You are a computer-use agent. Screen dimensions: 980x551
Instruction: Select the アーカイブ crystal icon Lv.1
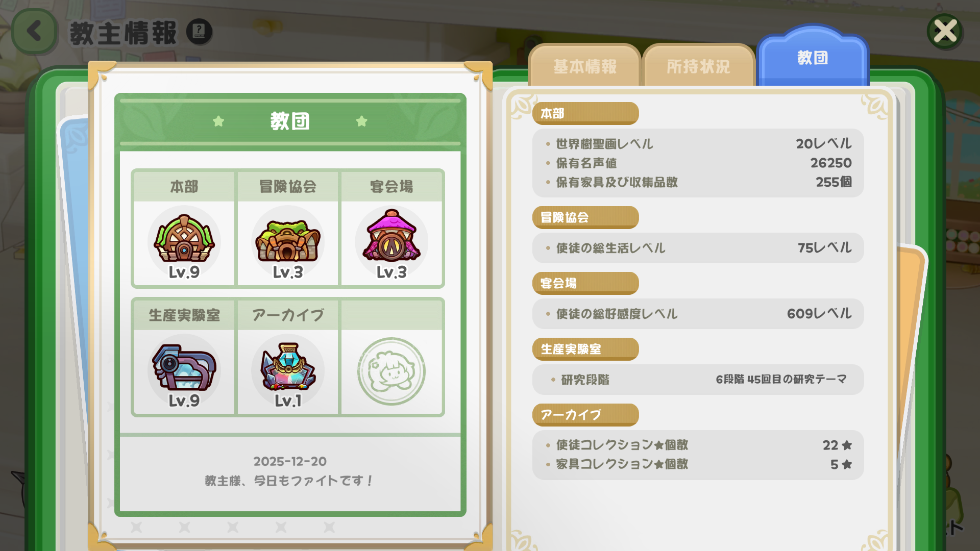(288, 371)
